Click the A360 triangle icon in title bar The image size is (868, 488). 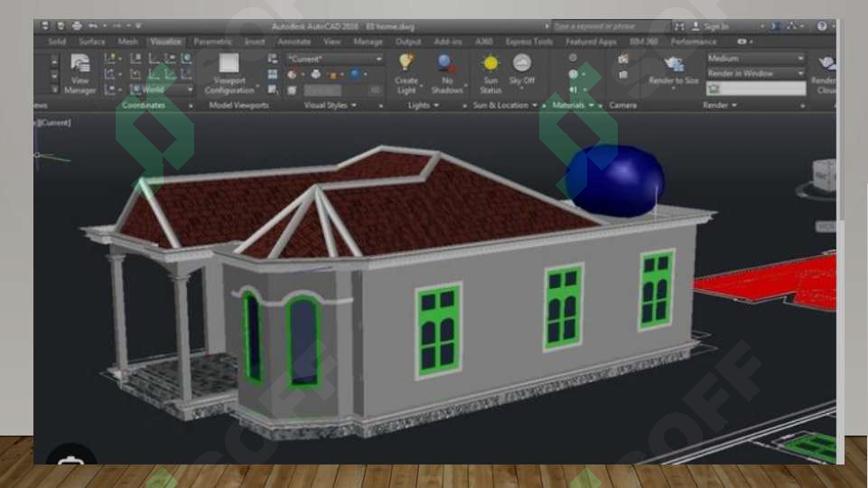click(x=791, y=26)
